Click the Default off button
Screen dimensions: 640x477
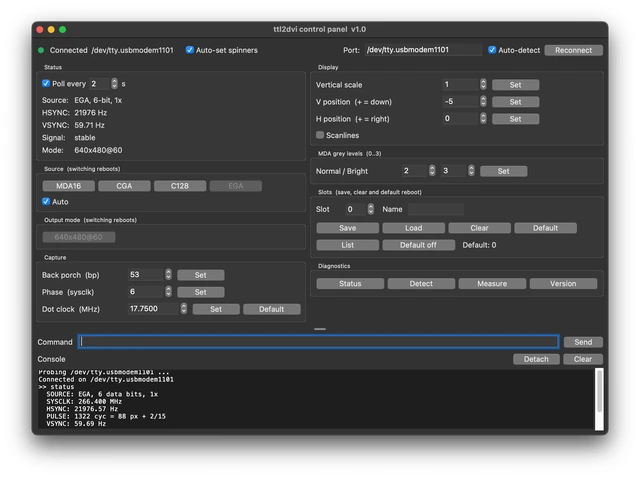point(419,245)
